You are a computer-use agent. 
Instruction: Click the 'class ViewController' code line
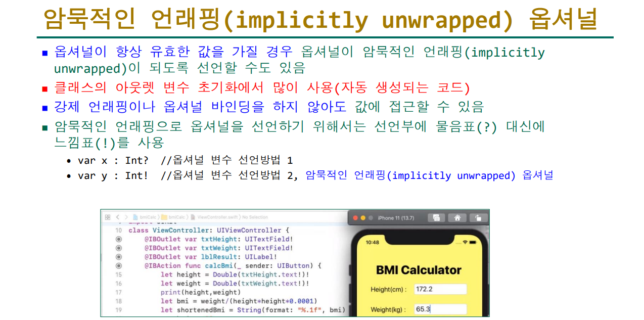[x=208, y=231]
